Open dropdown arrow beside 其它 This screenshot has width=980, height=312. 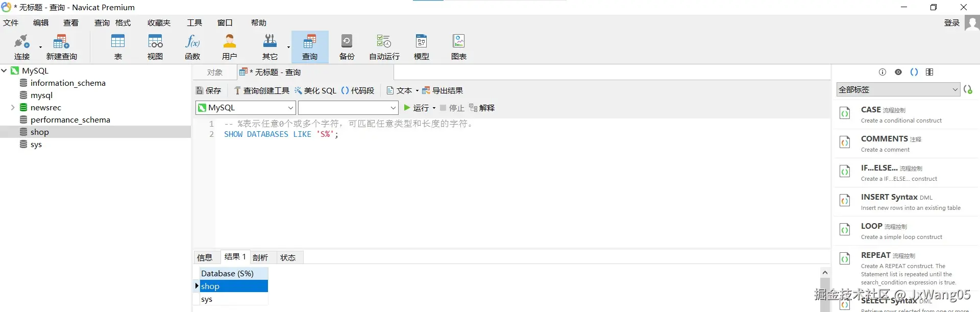[288, 47]
